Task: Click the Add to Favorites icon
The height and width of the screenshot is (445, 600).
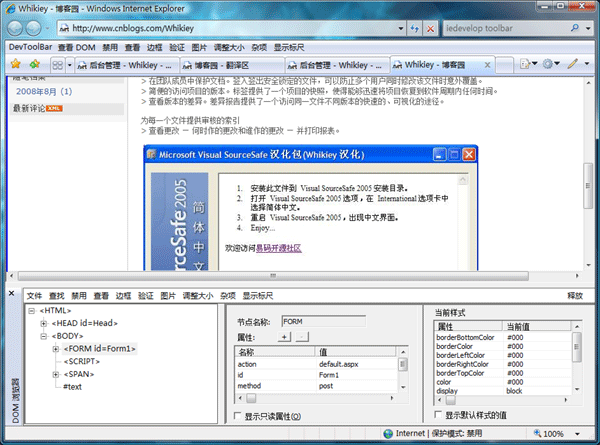Action: (35, 64)
